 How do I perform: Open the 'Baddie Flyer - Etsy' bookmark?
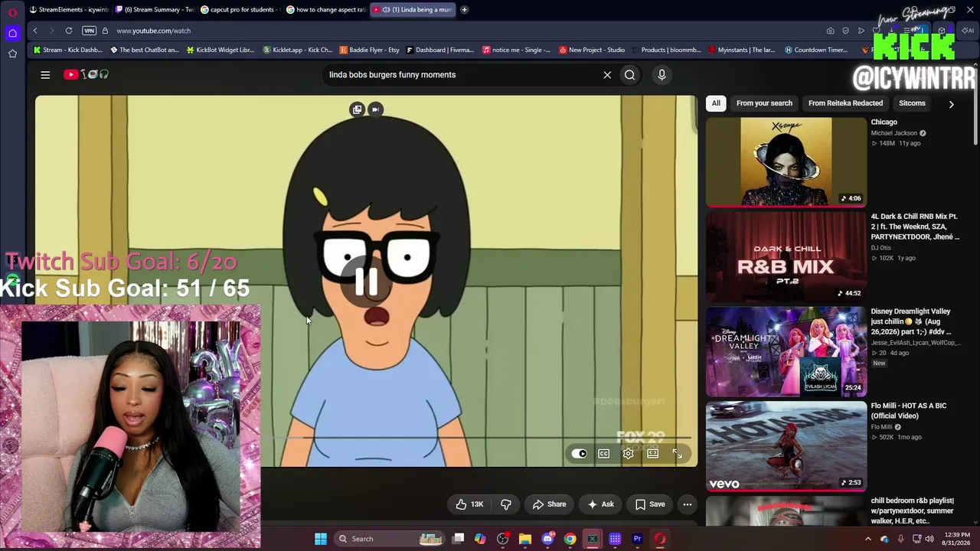click(369, 51)
